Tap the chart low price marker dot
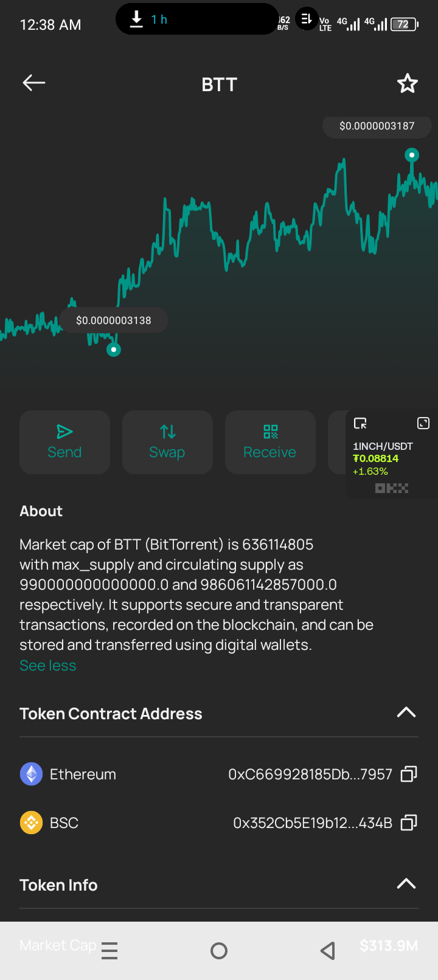The height and width of the screenshot is (980, 438). point(114,350)
